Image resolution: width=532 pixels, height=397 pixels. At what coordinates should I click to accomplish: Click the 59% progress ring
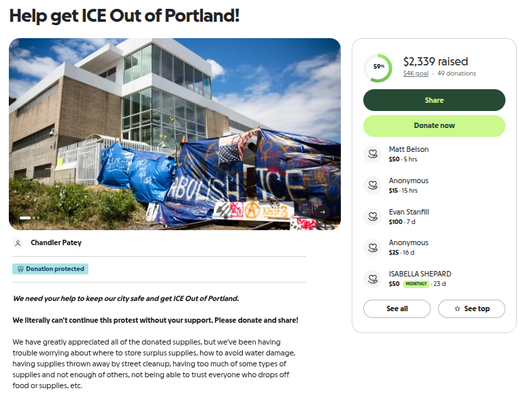click(378, 67)
